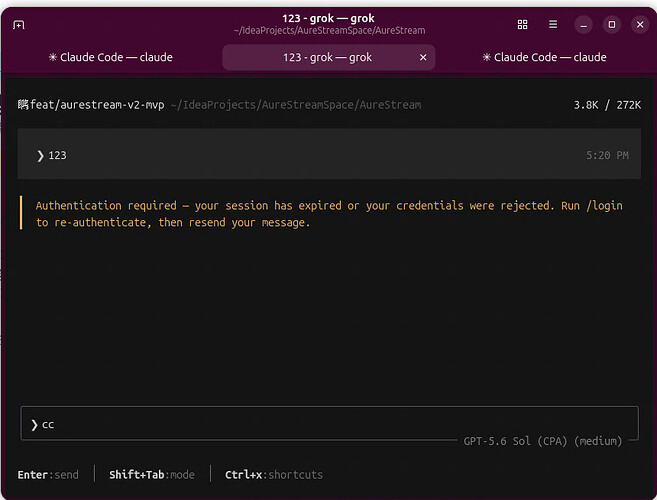Focus the prompt input field containing cc

(329, 423)
